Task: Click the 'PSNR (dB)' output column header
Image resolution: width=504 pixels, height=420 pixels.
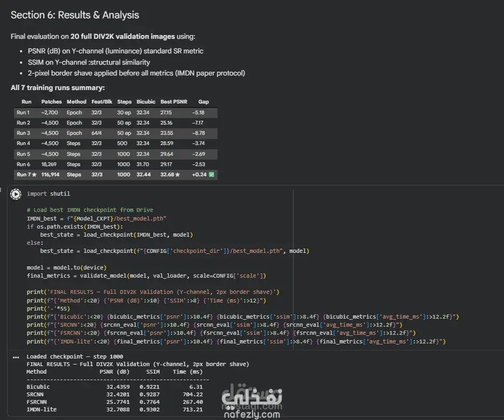Action: (x=114, y=371)
